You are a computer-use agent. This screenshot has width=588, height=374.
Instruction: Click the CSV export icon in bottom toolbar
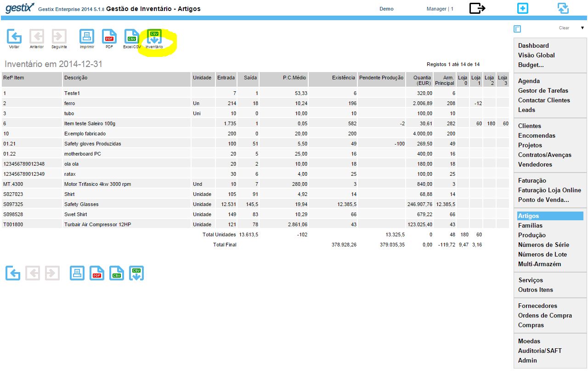pyautogui.click(x=117, y=273)
